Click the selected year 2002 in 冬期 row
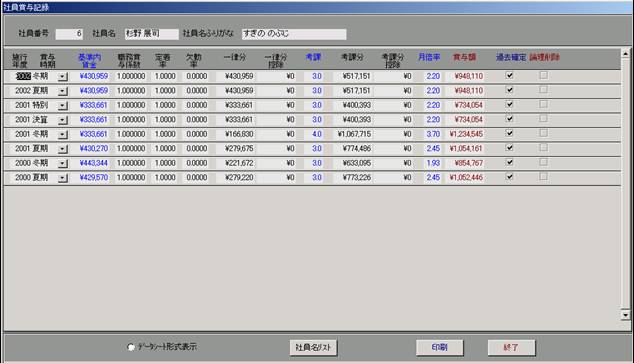 23,76
